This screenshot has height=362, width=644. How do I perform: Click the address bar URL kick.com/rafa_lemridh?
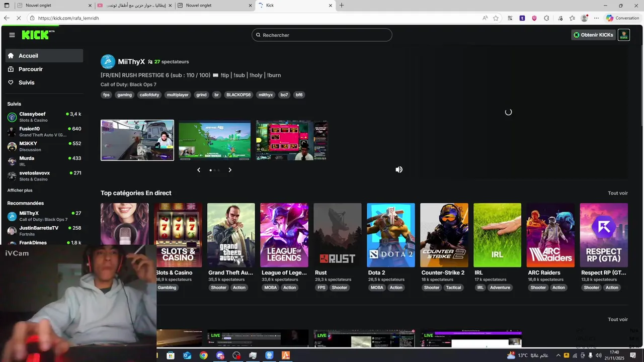pos(68,18)
